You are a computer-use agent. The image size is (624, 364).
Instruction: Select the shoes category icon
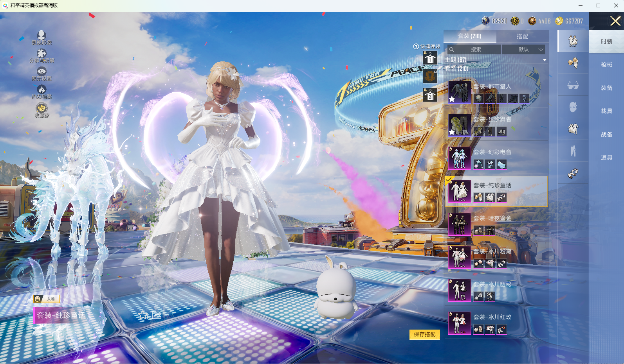573,173
